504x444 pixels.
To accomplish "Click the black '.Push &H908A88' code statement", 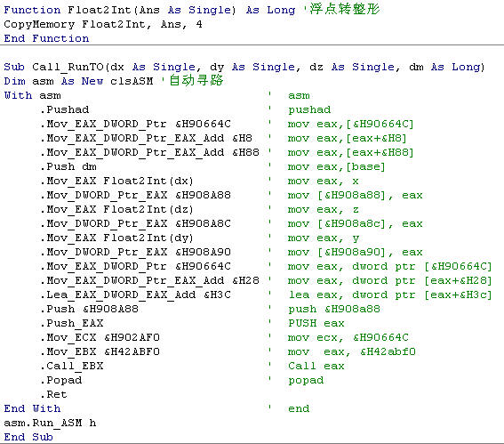I will tap(90, 309).
